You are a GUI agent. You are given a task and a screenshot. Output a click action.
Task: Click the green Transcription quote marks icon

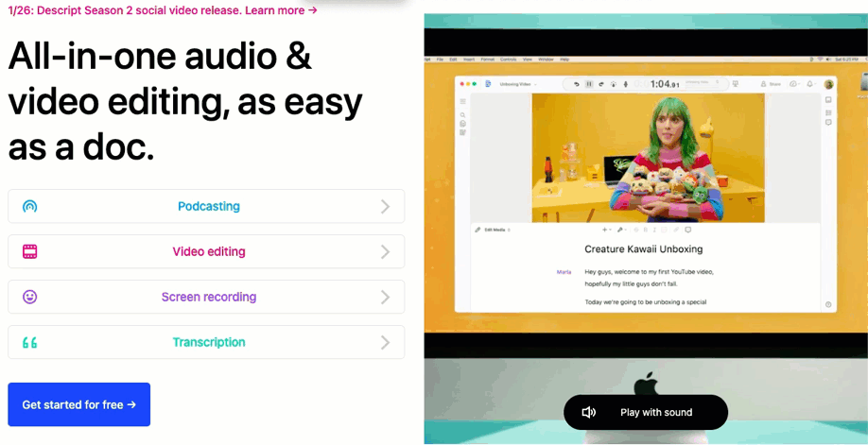pos(30,343)
